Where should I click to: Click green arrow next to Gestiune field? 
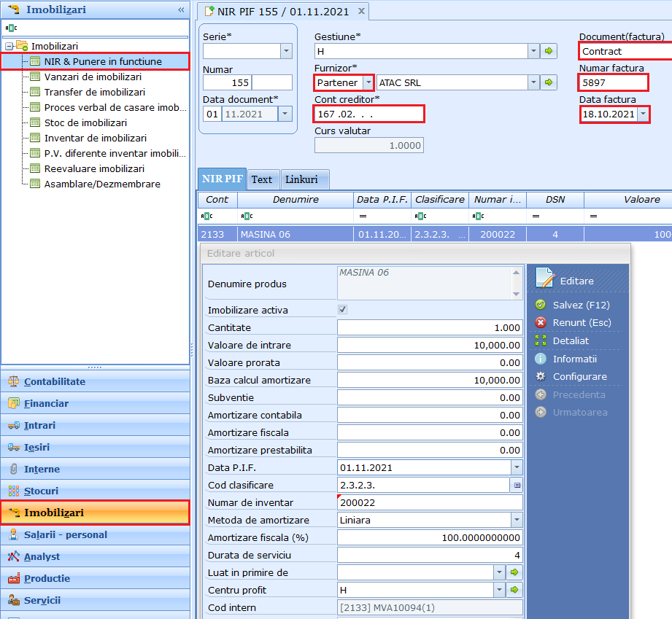tap(550, 51)
